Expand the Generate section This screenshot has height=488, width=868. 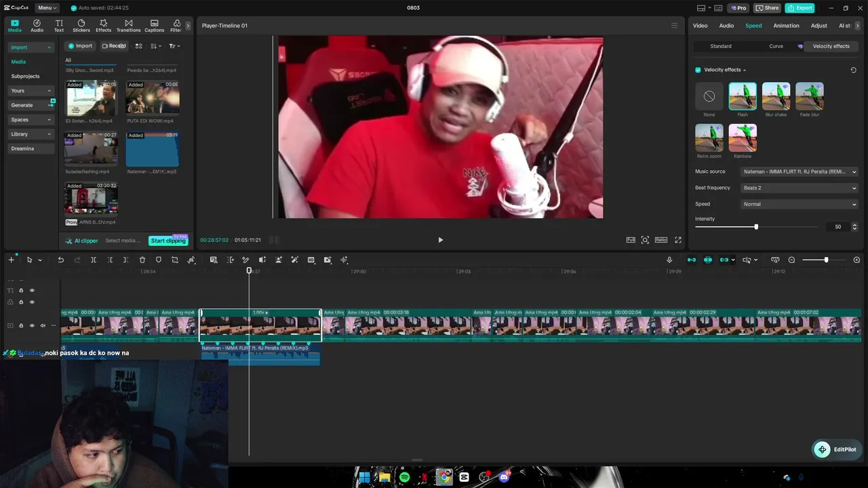(x=31, y=105)
